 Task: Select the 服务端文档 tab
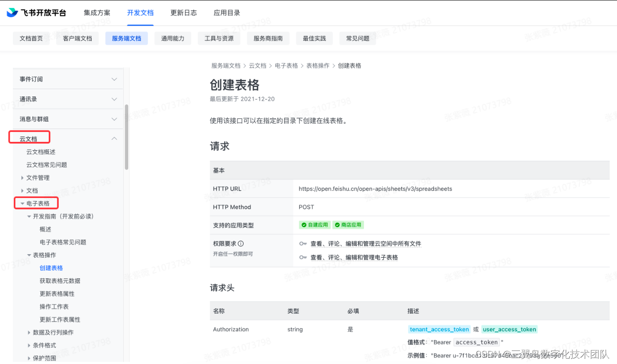126,38
